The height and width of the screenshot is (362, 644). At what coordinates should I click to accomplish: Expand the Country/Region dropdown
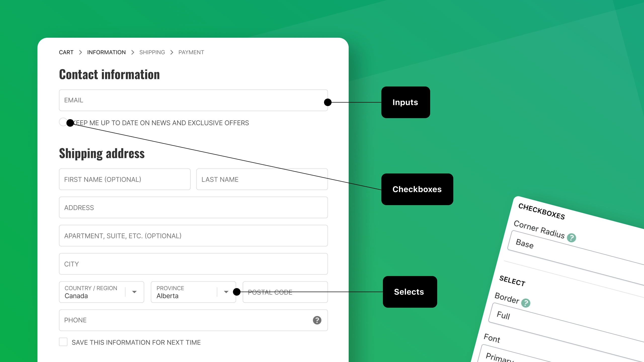[x=135, y=292]
